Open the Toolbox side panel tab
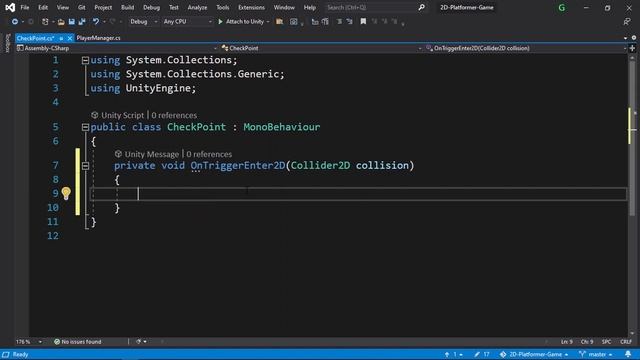The image size is (640, 360). click(7, 43)
